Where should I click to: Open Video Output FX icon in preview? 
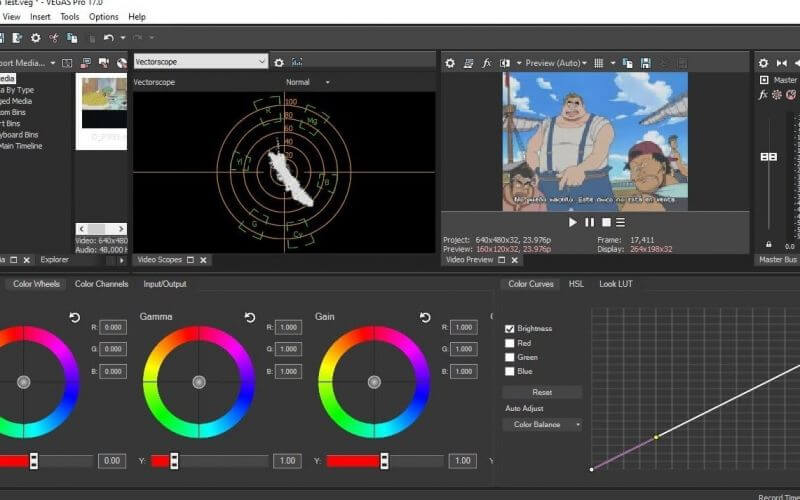(x=486, y=63)
